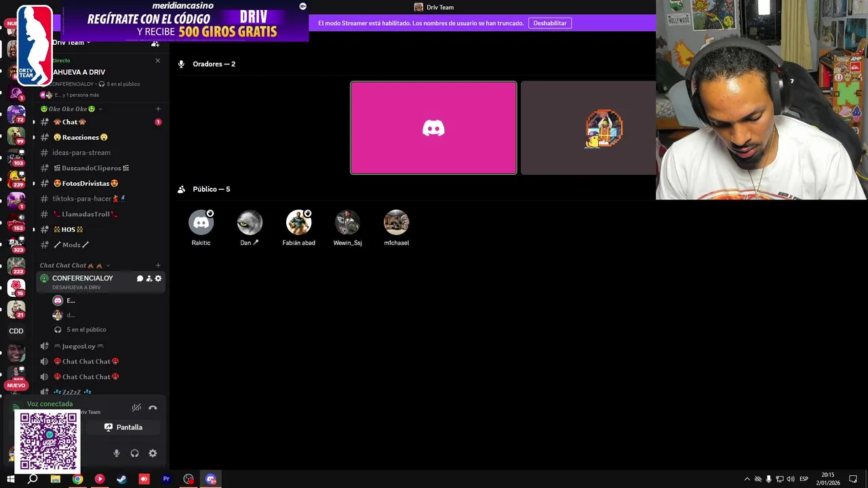Viewport: 868px width, 488px height.
Task: Open Adobe Premiere Pro from taskbar
Action: tap(166, 479)
